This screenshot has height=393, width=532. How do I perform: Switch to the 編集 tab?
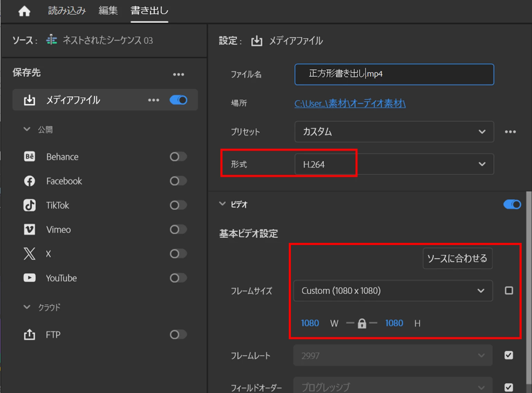click(108, 11)
